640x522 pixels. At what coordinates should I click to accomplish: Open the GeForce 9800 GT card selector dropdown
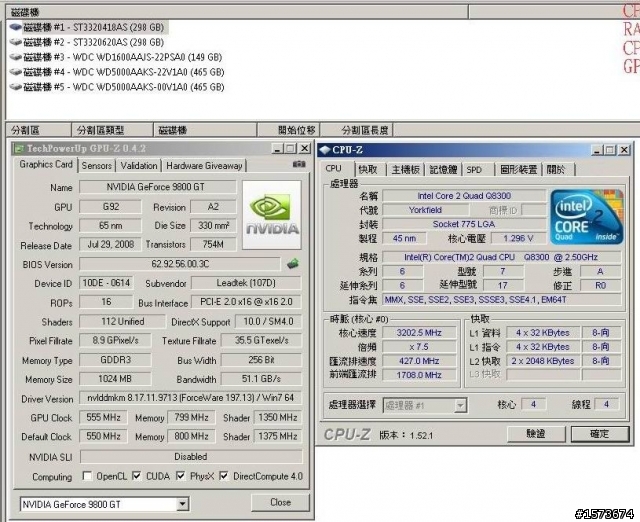pos(182,504)
